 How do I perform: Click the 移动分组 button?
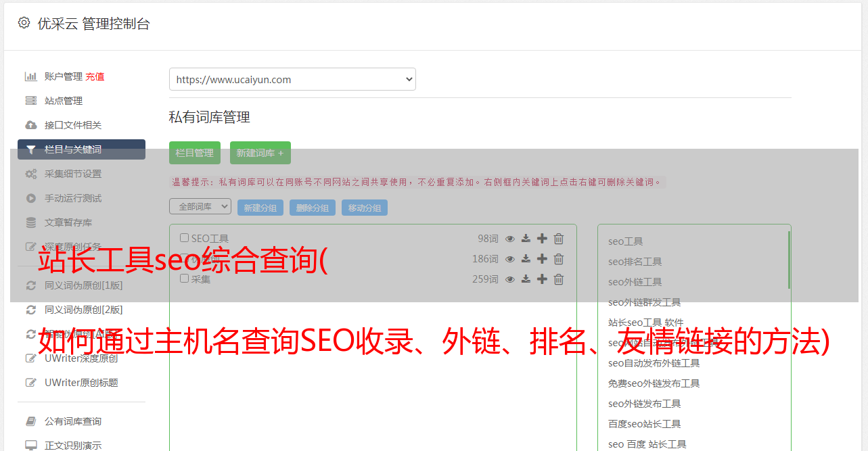coord(365,208)
